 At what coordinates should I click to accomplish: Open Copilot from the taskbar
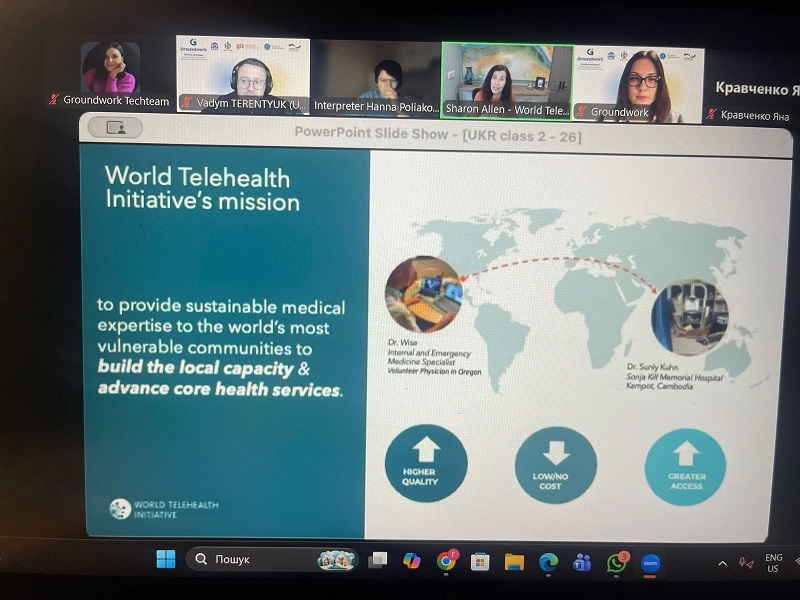(x=411, y=560)
